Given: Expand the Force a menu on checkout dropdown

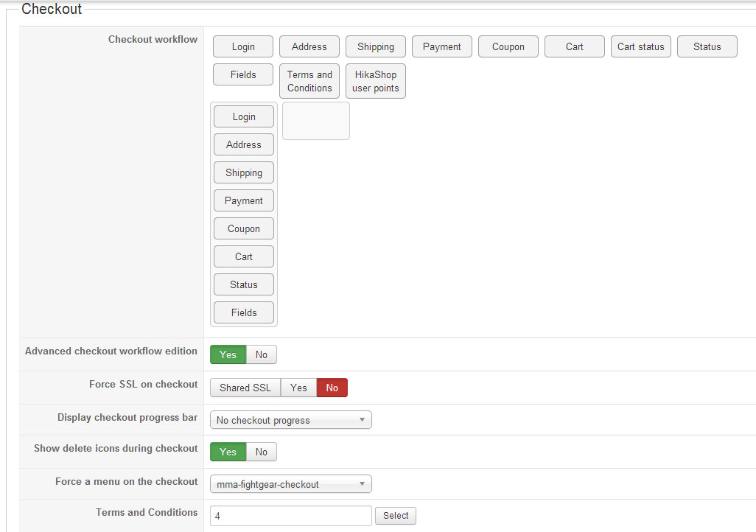Looking at the screenshot, I should [x=291, y=484].
